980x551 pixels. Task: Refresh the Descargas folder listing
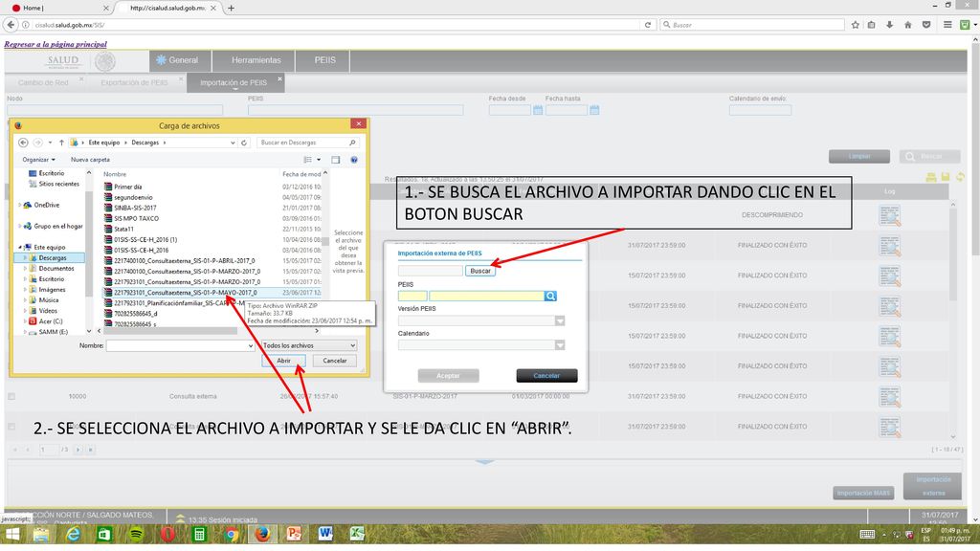(244, 143)
